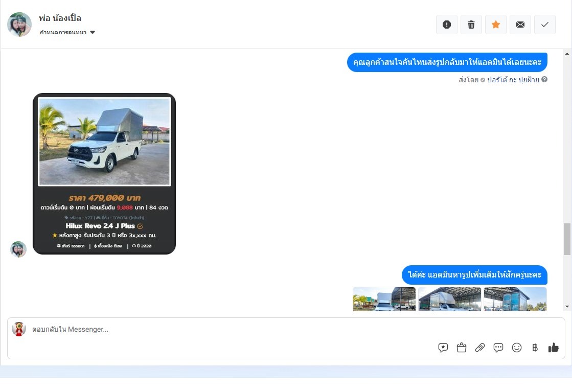Open the กำหนดการสนทนา dropdown

tap(67, 33)
